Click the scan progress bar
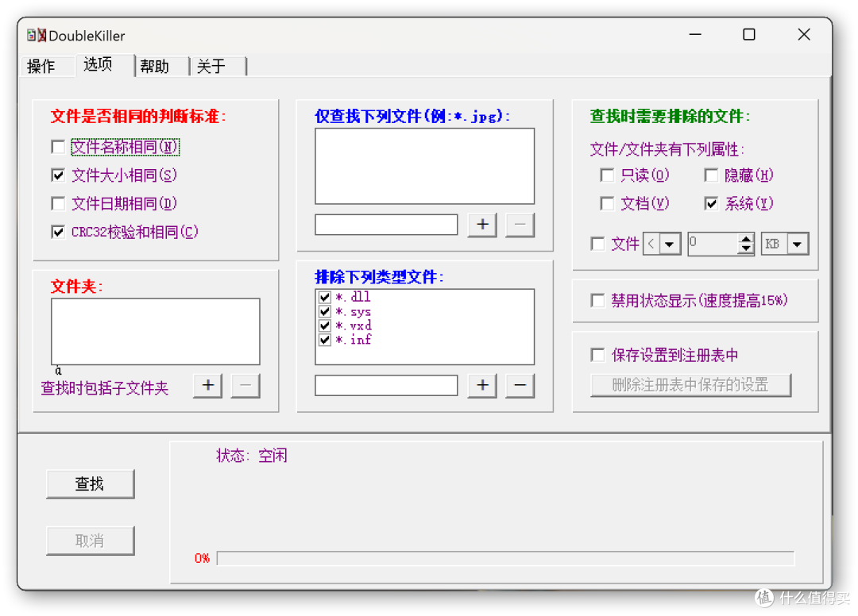The height and width of the screenshot is (616, 858). (505, 558)
